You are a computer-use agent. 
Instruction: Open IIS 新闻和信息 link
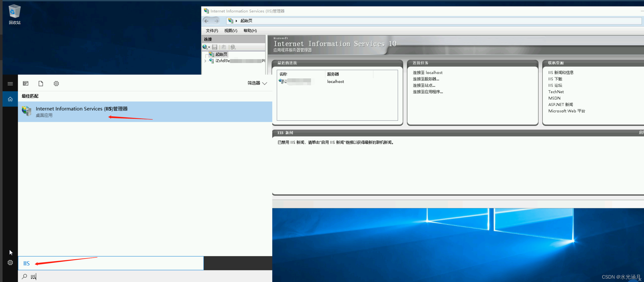(561, 72)
